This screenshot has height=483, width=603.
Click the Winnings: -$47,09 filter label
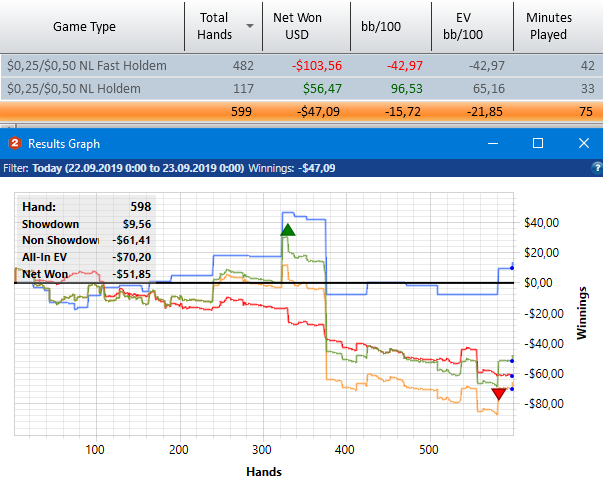tap(292, 168)
